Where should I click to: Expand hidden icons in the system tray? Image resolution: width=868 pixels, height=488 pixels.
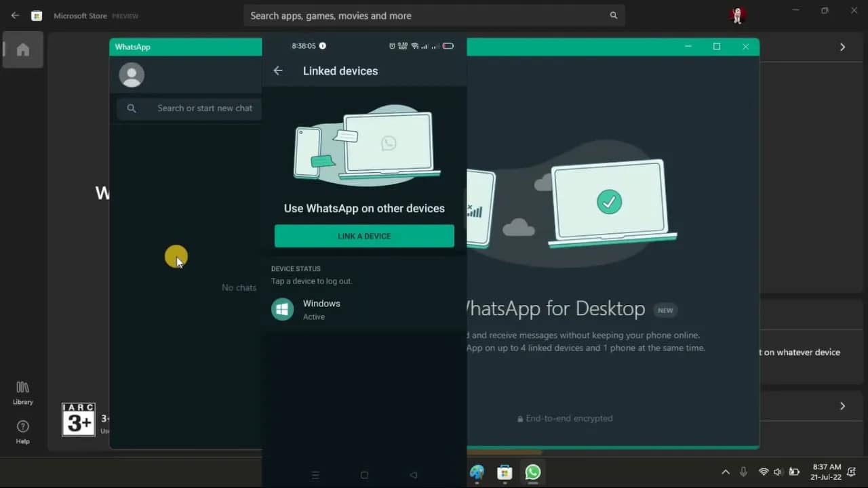click(x=725, y=472)
